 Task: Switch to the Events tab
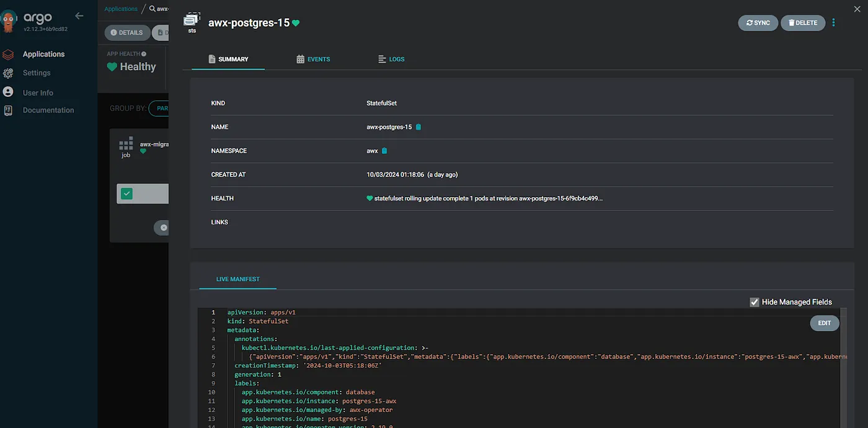pyautogui.click(x=313, y=59)
